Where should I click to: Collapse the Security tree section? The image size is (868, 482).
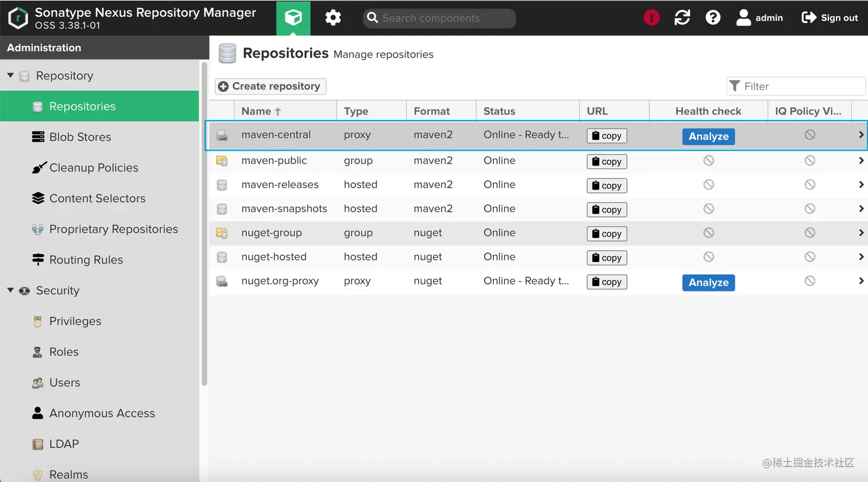pos(10,290)
